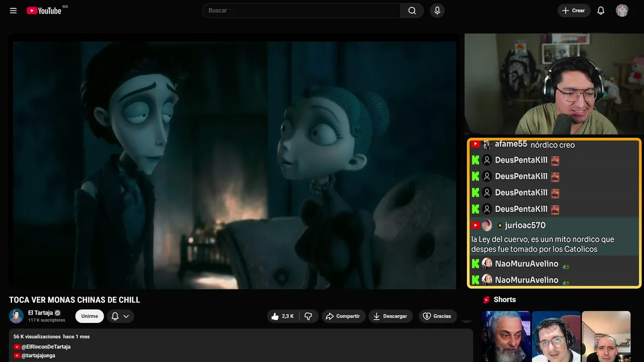644x362 pixels.
Task: Open El Tartaja channel avatar
Action: [x=17, y=316]
